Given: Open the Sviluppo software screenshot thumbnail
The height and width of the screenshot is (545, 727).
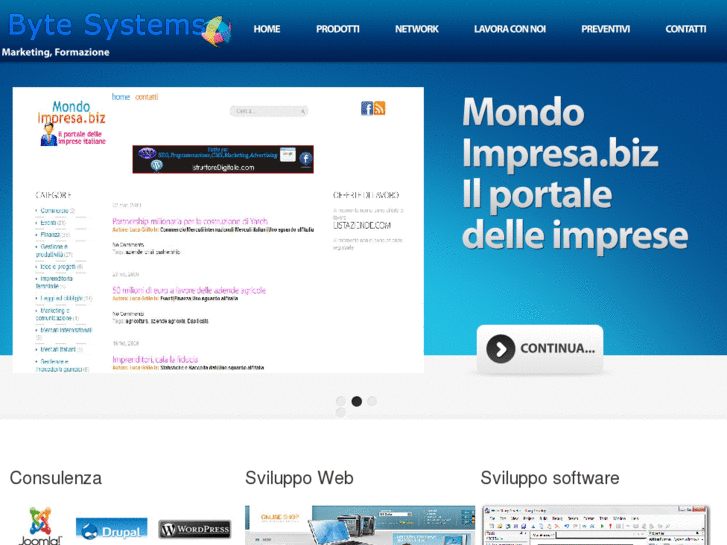Looking at the screenshot, I should 595,525.
